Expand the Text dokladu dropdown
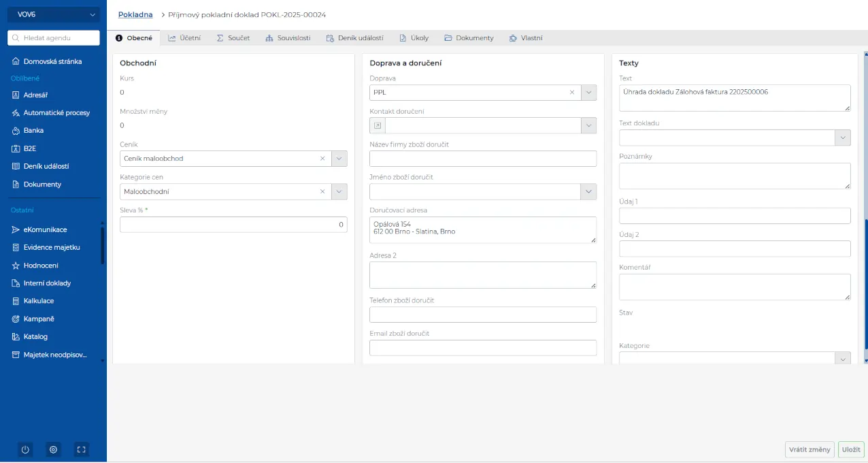The image size is (868, 463). click(x=842, y=138)
